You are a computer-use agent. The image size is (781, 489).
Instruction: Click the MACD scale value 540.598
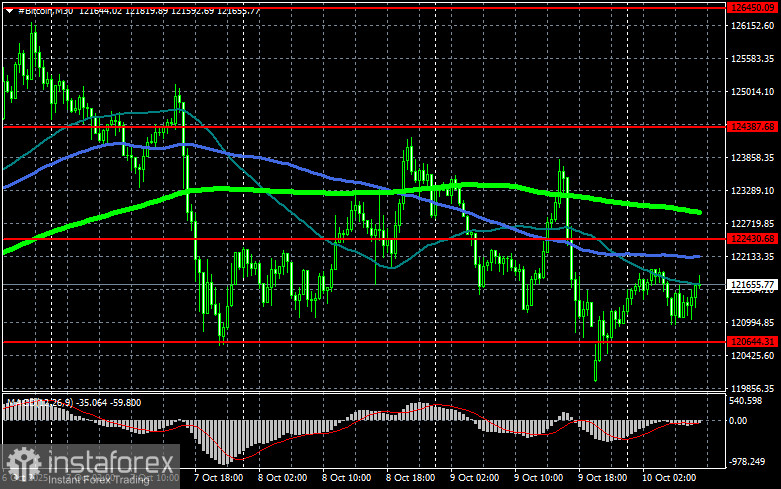coord(745,400)
